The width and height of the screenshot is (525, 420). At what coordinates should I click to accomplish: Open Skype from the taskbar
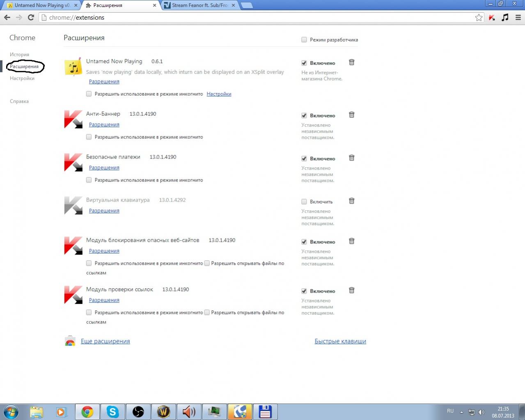[112, 411]
